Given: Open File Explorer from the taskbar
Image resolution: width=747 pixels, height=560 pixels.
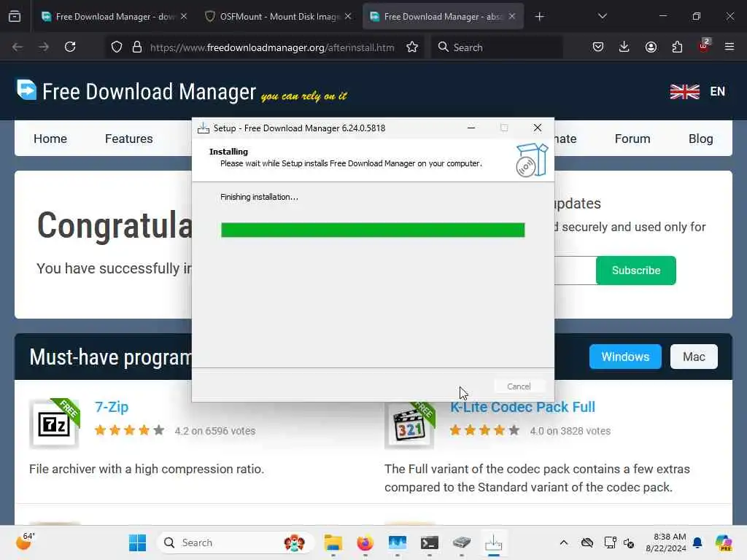Looking at the screenshot, I should tap(333, 542).
